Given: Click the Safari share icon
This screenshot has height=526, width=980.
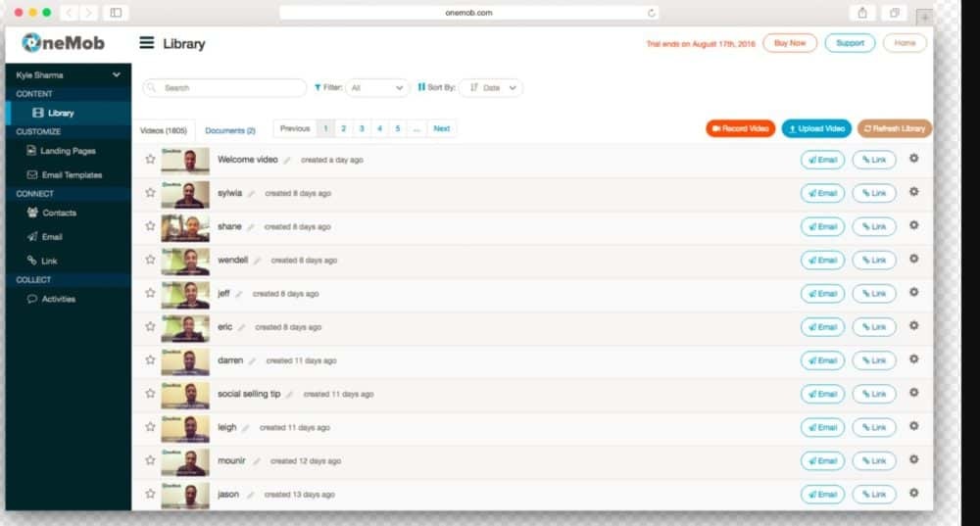Looking at the screenshot, I should tap(862, 13).
